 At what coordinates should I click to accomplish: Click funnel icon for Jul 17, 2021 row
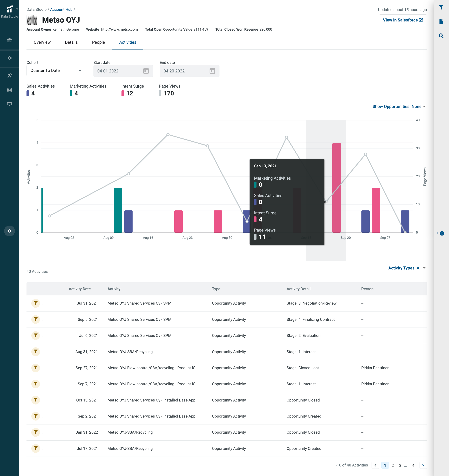[x=36, y=448]
